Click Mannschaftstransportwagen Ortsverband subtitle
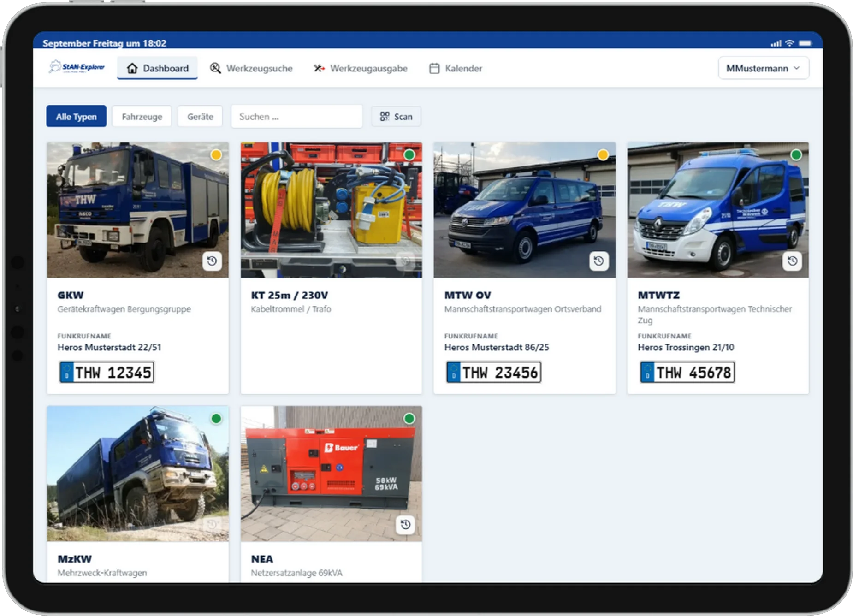 [x=523, y=309]
